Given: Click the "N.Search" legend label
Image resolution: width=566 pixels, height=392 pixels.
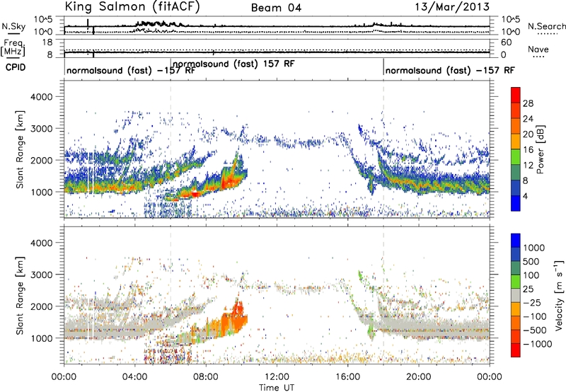Looking at the screenshot, I should [546, 26].
